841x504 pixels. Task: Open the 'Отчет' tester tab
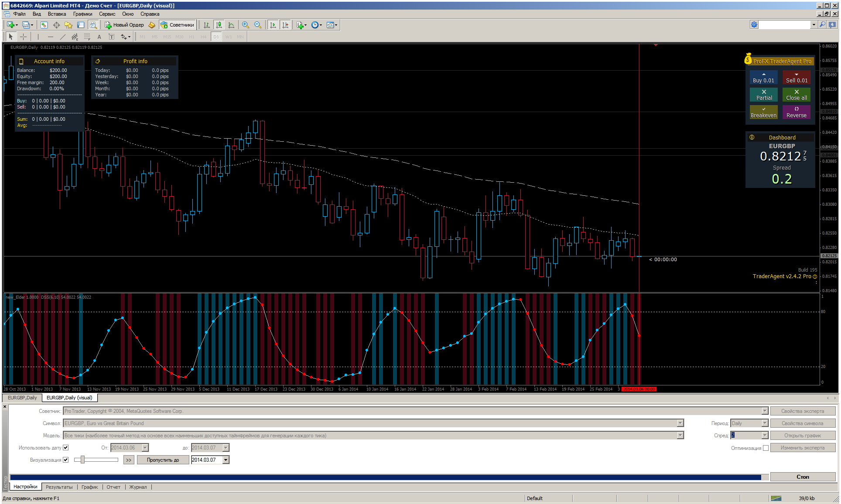(113, 487)
